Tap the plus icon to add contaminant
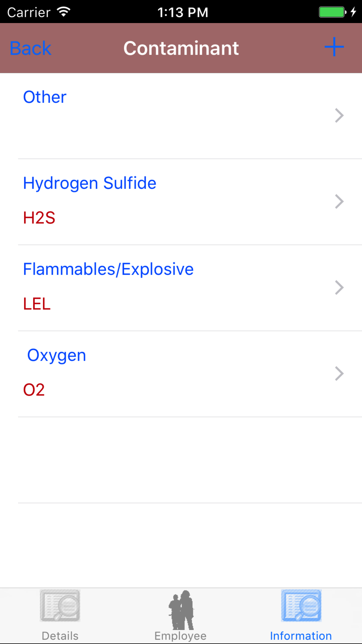Viewport: 362px width, 644px height. [x=334, y=47]
